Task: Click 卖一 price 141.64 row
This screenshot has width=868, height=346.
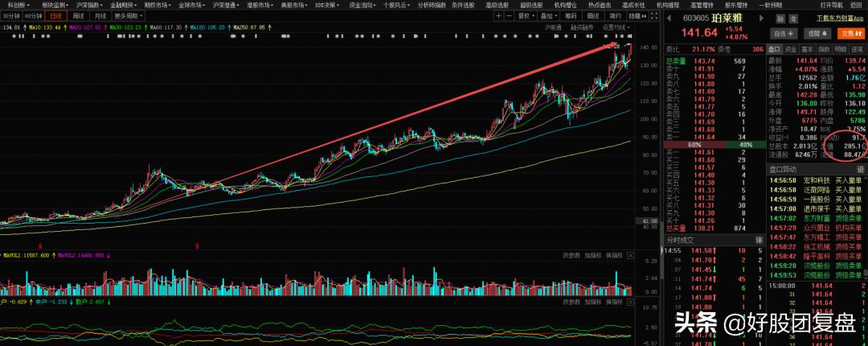Action: point(714,137)
